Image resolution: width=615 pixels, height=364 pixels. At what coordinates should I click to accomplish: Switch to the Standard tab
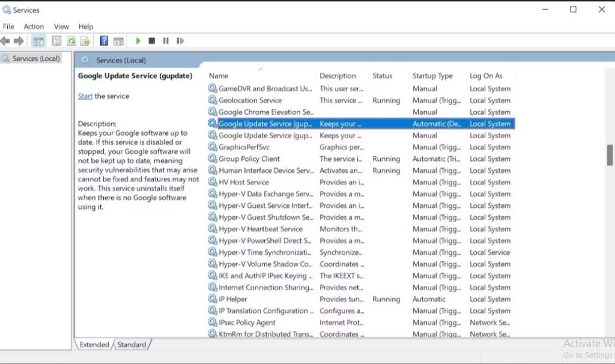tap(132, 344)
